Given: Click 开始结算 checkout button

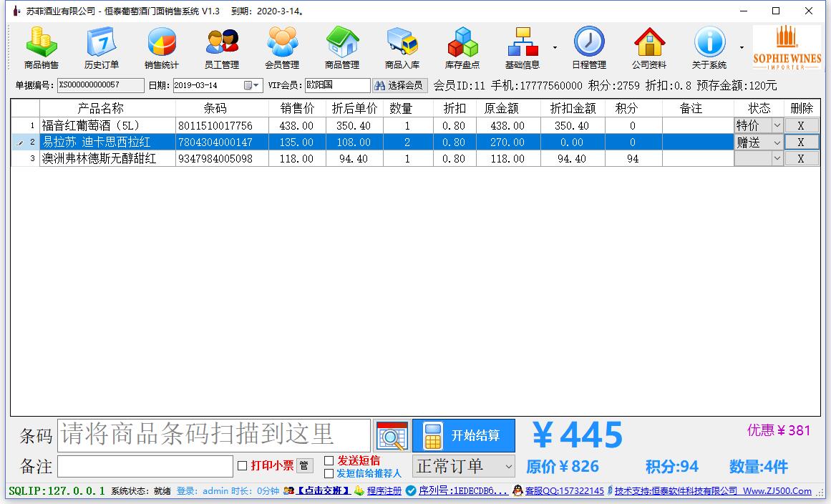Looking at the screenshot, I should 464,436.
